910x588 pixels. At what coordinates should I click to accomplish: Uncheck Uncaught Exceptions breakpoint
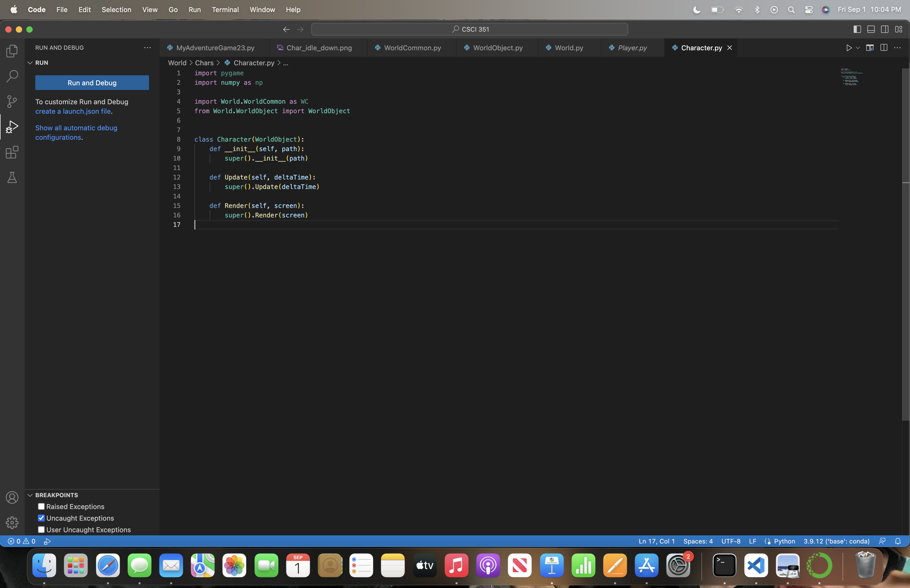41,518
